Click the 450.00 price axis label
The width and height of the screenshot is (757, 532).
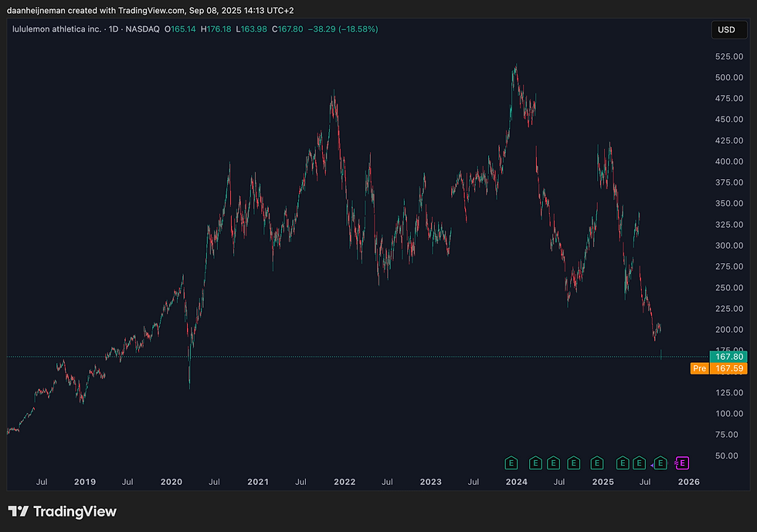click(x=729, y=119)
